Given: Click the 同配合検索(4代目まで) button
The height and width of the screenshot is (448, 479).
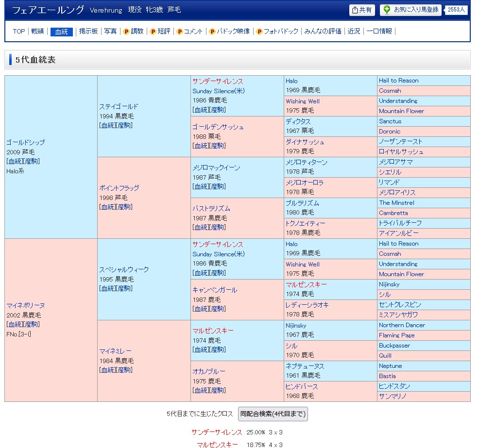Looking at the screenshot, I should coord(273,414).
